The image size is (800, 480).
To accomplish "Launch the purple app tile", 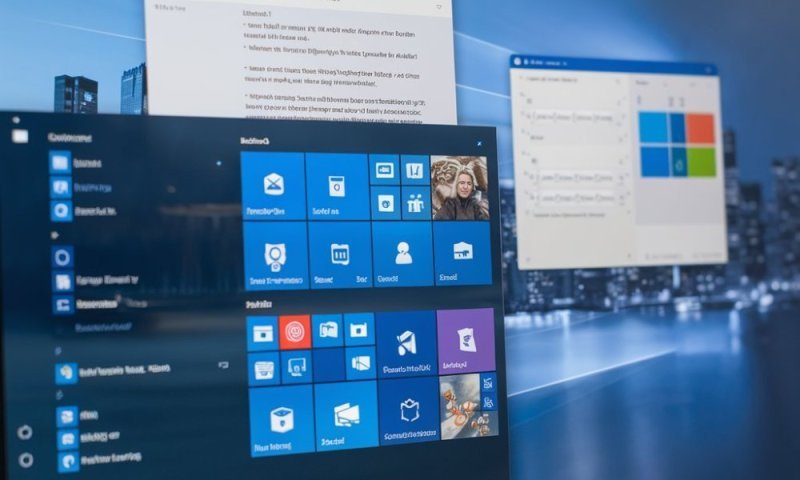I will click(465, 340).
